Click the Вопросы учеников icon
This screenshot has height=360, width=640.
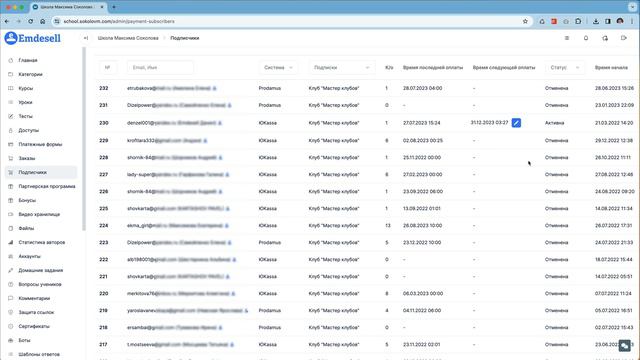pyautogui.click(x=11, y=284)
